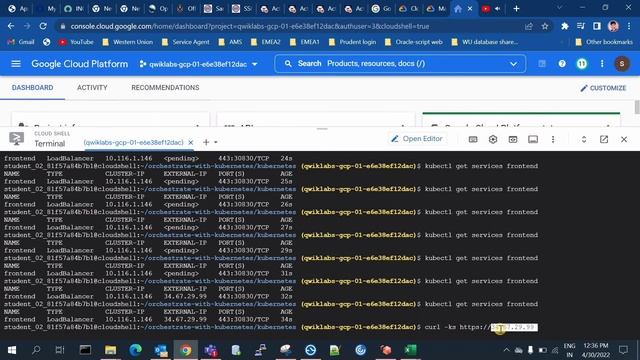Open the Chrome tab search dropdown

559,8
